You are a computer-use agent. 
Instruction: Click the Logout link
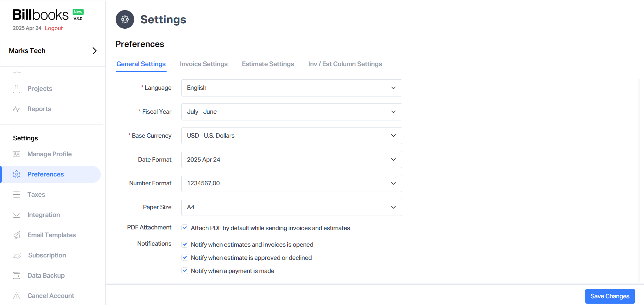point(54,28)
